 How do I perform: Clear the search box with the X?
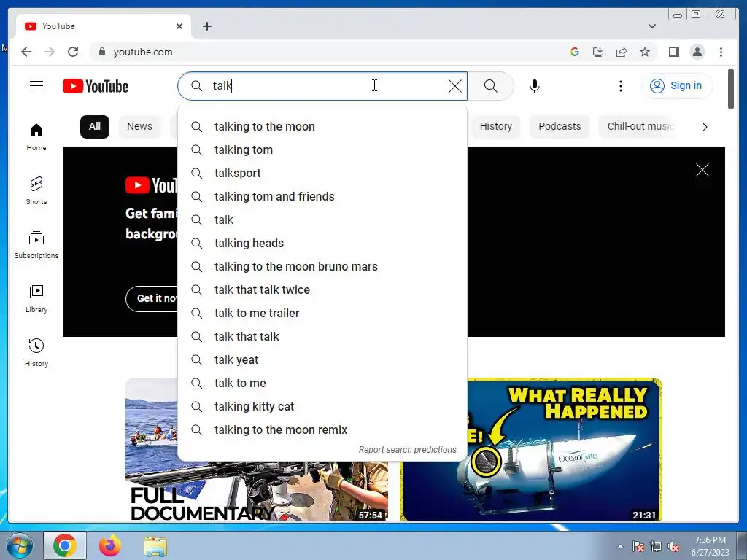[455, 86]
